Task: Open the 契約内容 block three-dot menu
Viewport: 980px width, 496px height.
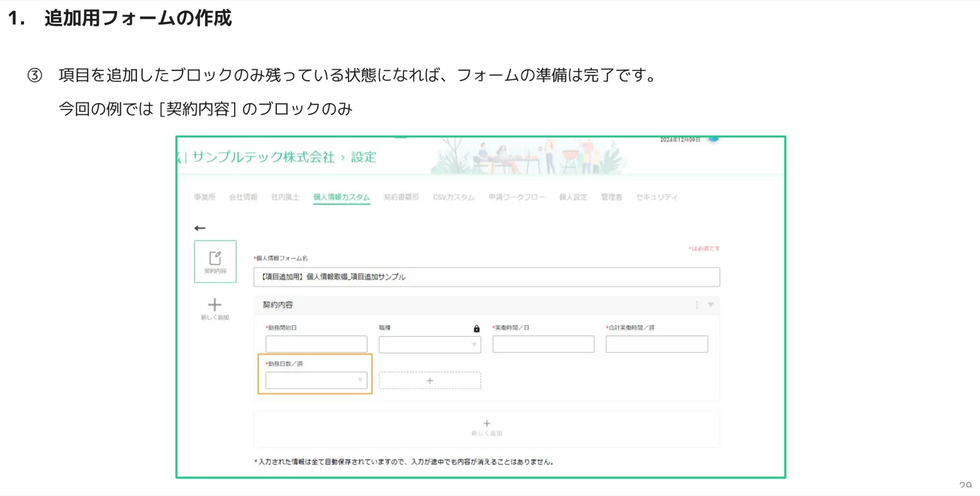Action: [697, 305]
